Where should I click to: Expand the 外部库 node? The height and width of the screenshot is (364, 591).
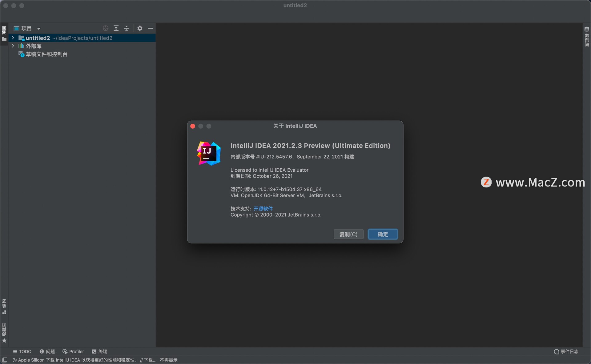(13, 46)
